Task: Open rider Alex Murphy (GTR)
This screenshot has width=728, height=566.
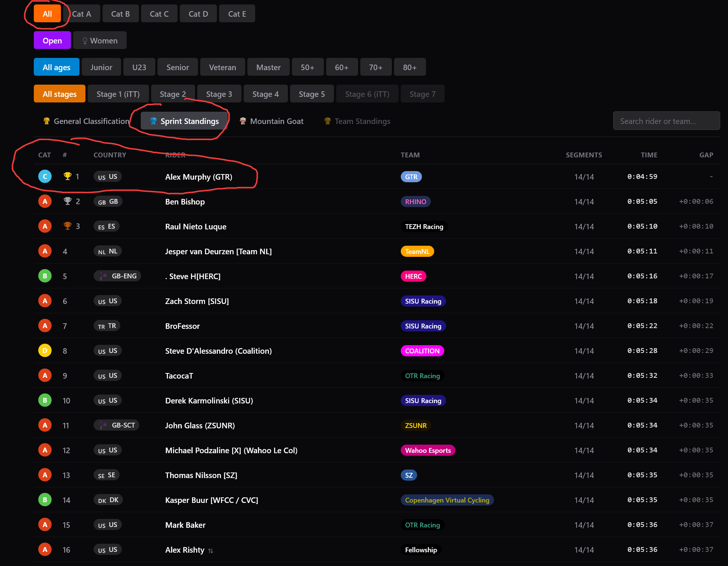Action: (x=199, y=177)
